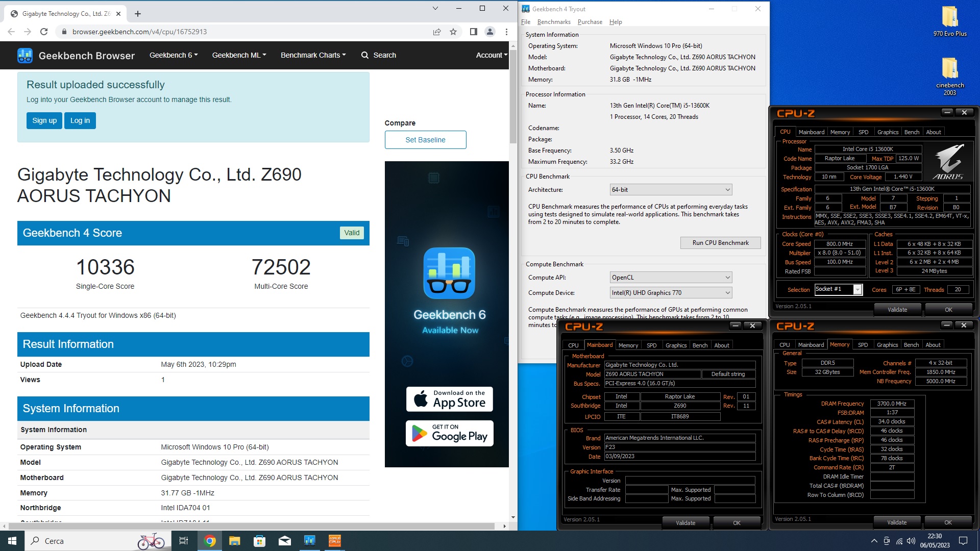This screenshot has height=551, width=980.
Task: Open Purchase menu in Geekbench 4
Action: 590,22
